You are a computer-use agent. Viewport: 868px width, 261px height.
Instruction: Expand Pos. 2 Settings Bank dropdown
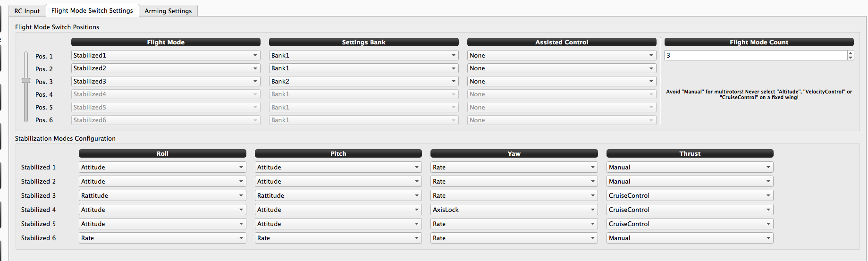363,68
